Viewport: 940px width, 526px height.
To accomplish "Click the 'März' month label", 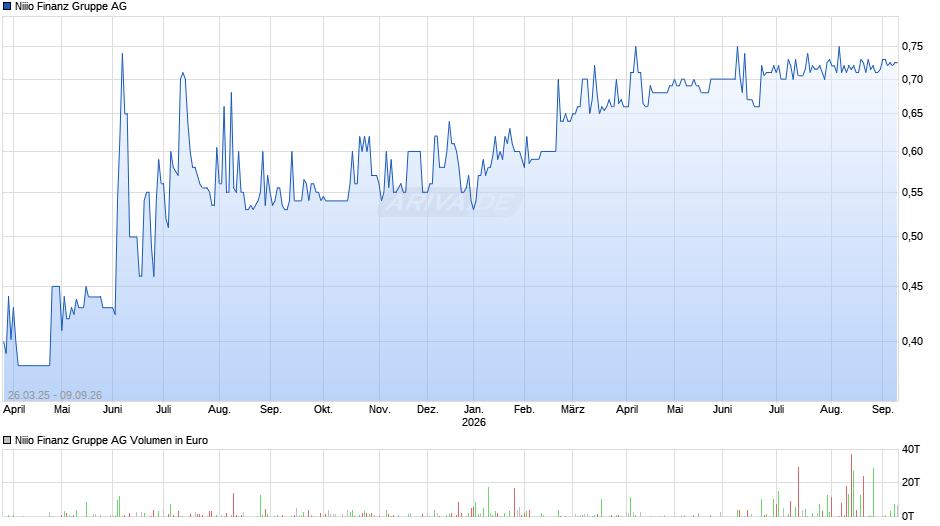I will pos(573,410).
